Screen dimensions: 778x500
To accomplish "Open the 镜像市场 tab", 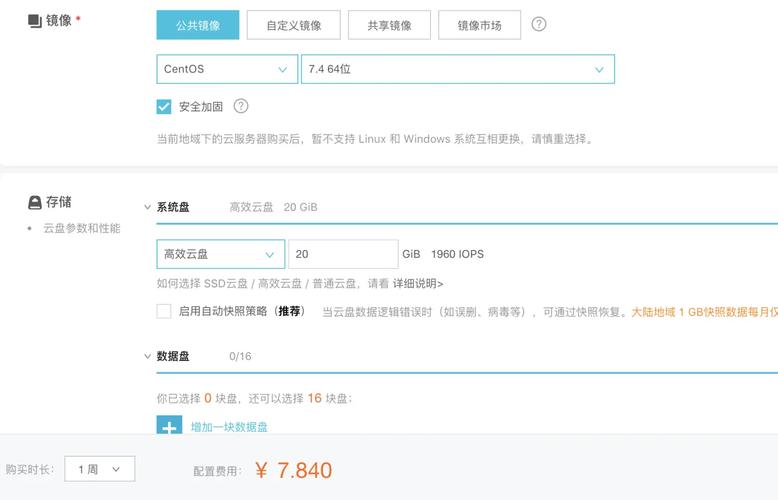I will pyautogui.click(x=479, y=25).
